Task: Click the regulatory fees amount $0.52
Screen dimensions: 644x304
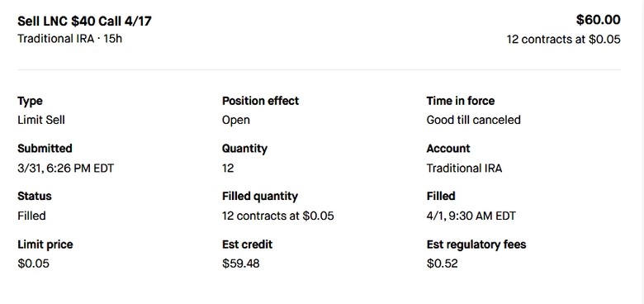Action: 442,264
